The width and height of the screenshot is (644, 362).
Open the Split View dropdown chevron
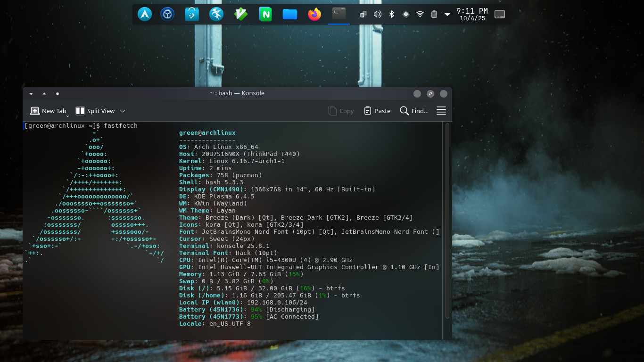pos(123,111)
